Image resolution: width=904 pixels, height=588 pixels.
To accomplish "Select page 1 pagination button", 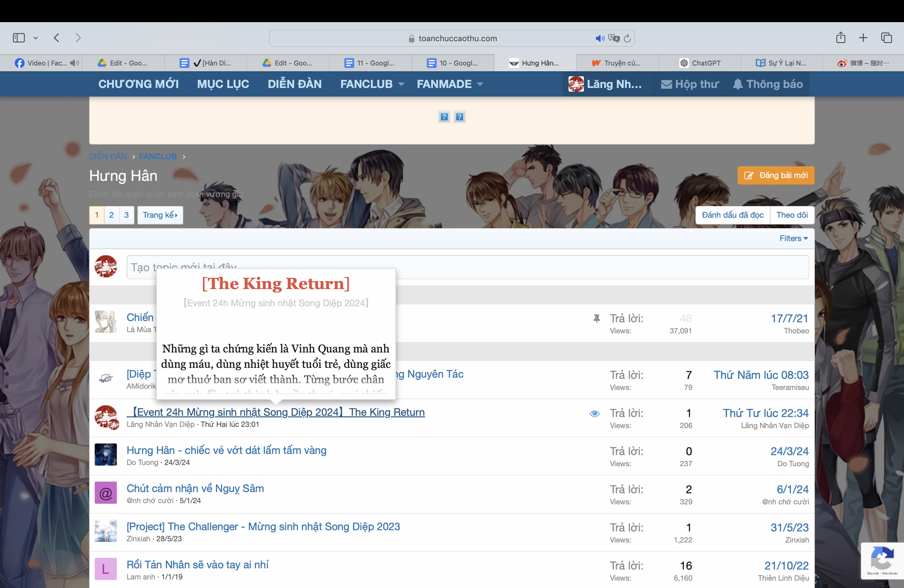I will [97, 215].
